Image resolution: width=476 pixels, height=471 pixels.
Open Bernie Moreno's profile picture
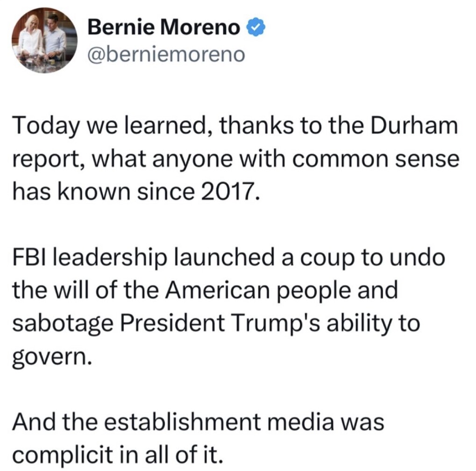(45, 40)
